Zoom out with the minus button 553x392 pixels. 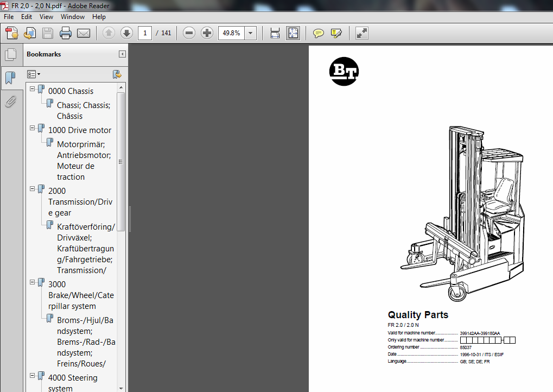(x=189, y=33)
